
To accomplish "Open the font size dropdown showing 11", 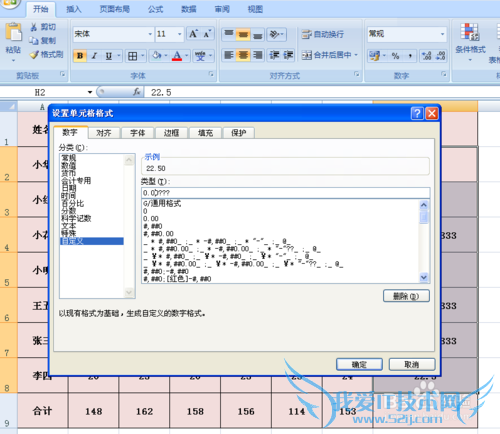I will pyautogui.click(x=180, y=34).
